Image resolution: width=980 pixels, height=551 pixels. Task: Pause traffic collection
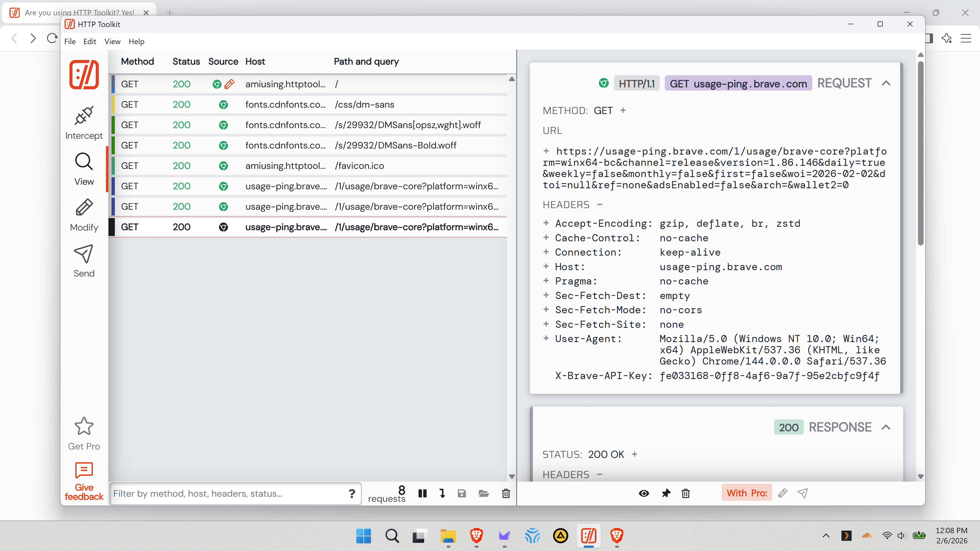tap(422, 494)
